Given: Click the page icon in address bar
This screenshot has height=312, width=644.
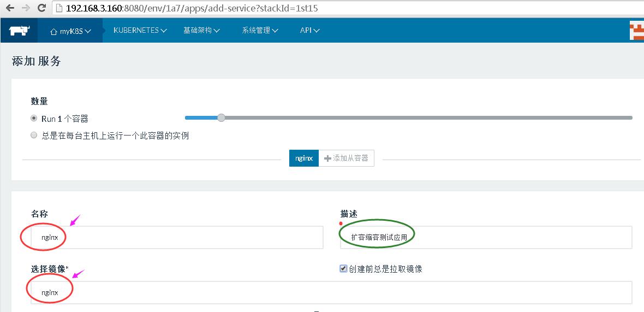Looking at the screenshot, I should point(59,8).
